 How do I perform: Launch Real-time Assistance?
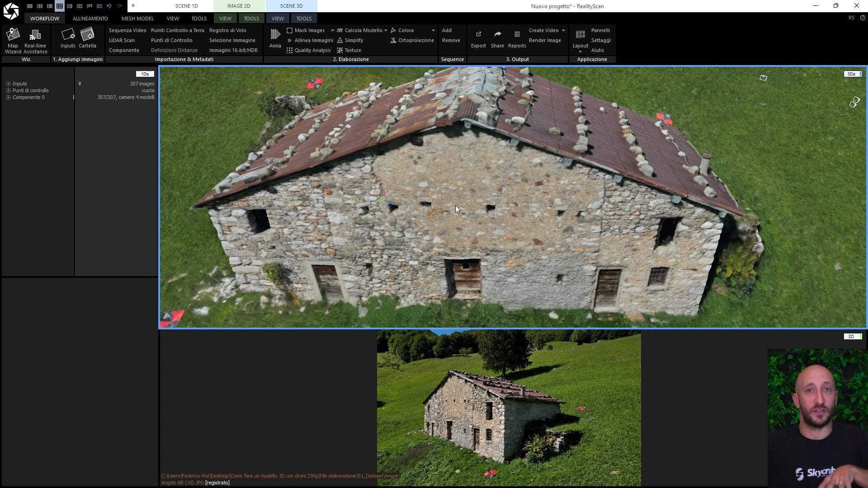pyautogui.click(x=35, y=40)
